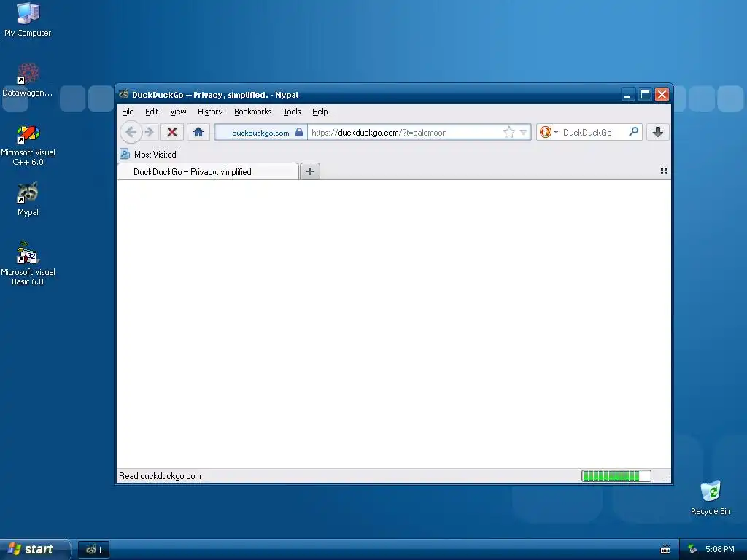Choose search engine via DuckDuckGo icon dropdown

point(549,133)
